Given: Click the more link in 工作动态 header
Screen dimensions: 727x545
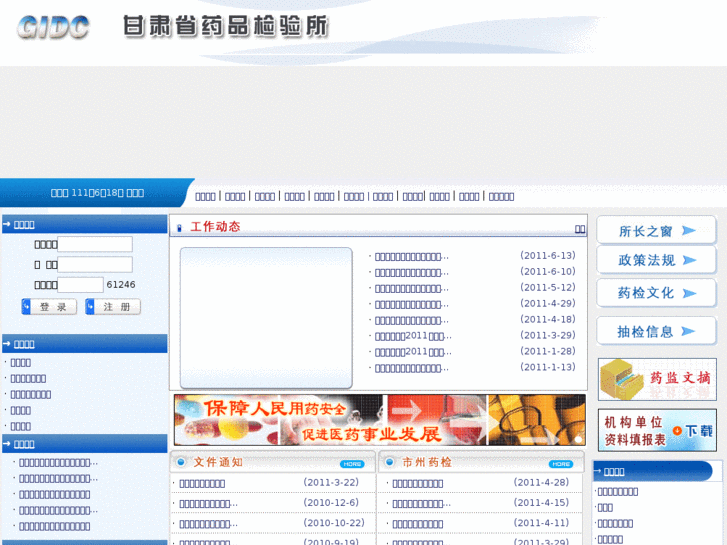Looking at the screenshot, I should click(580, 229).
